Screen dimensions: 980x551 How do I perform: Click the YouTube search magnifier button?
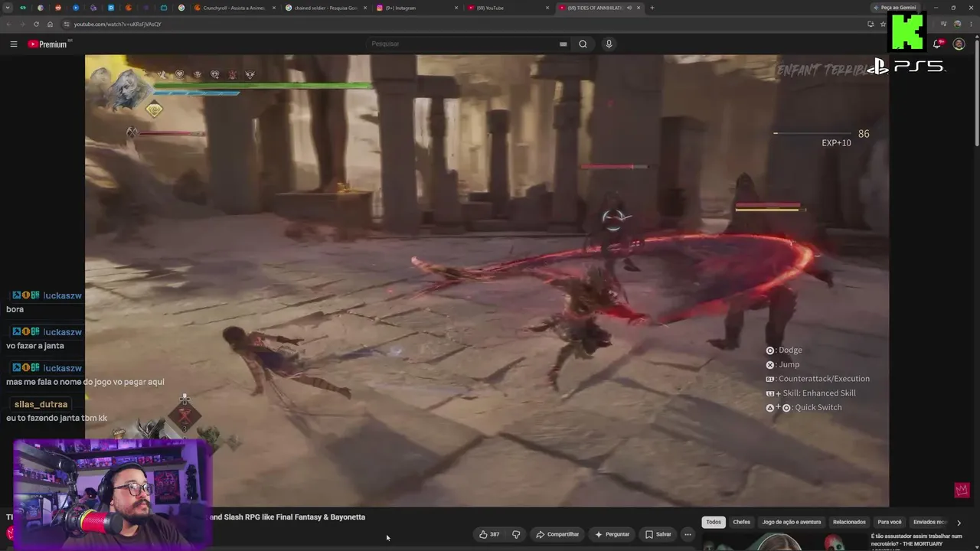click(583, 44)
